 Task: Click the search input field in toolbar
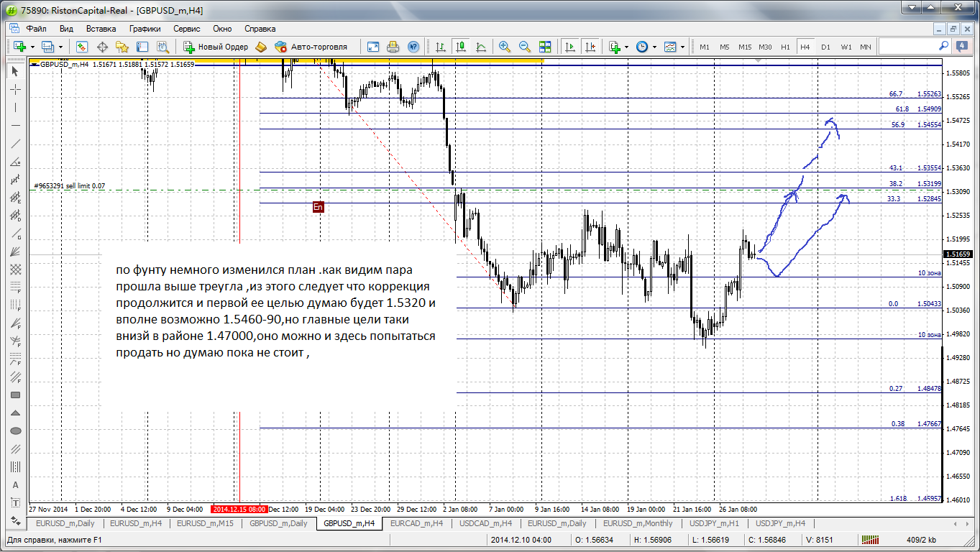[908, 46]
